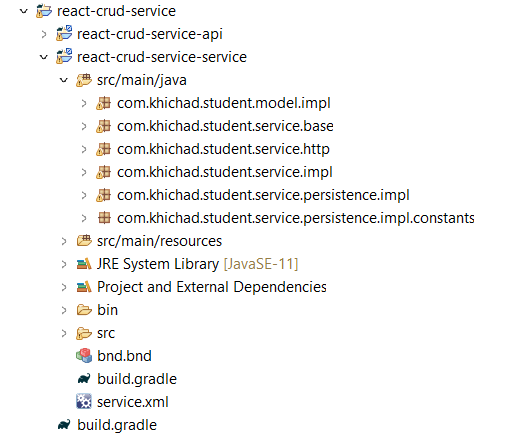Collapse the react-crud-service root node
Screen dimensions: 518x436
[24, 11]
